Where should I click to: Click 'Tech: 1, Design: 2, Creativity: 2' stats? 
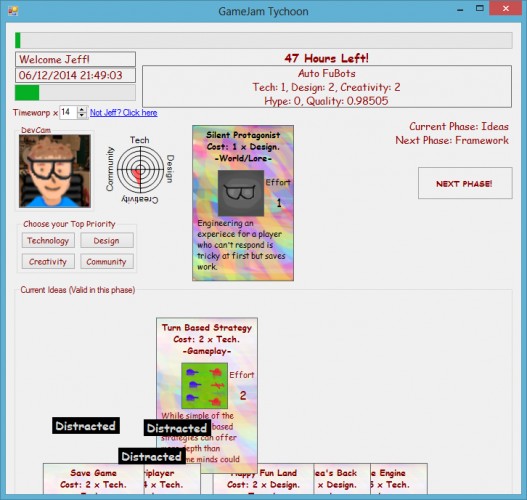[x=326, y=87]
